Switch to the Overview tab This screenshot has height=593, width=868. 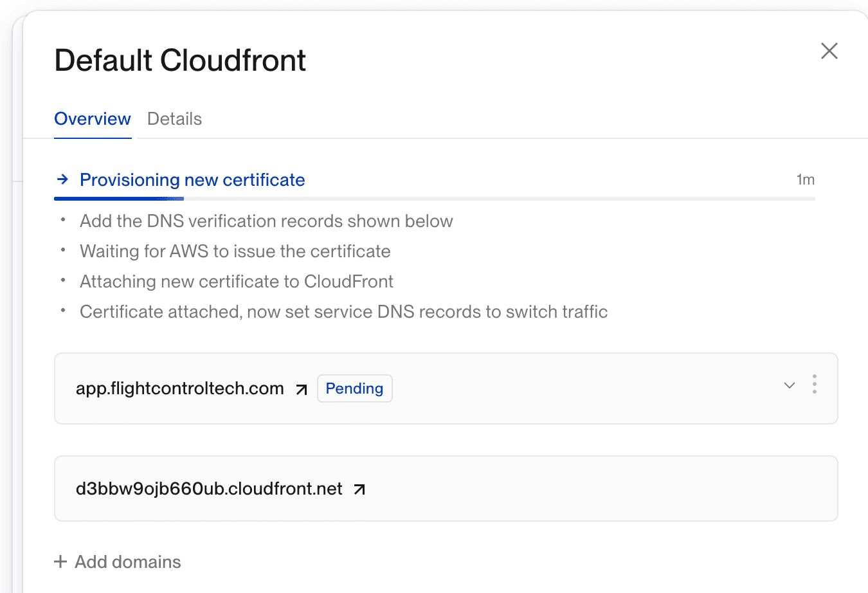tap(93, 119)
